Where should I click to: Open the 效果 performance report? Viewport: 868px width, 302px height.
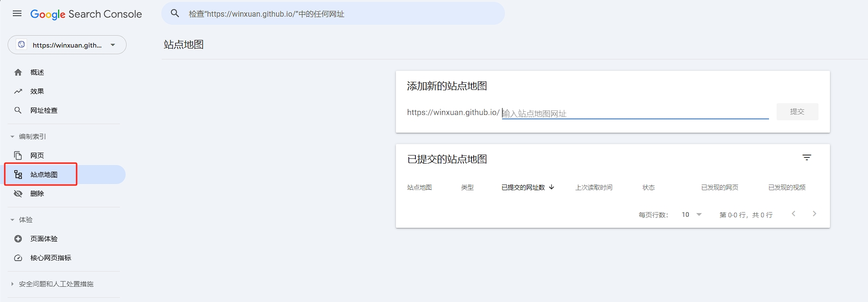[37, 91]
